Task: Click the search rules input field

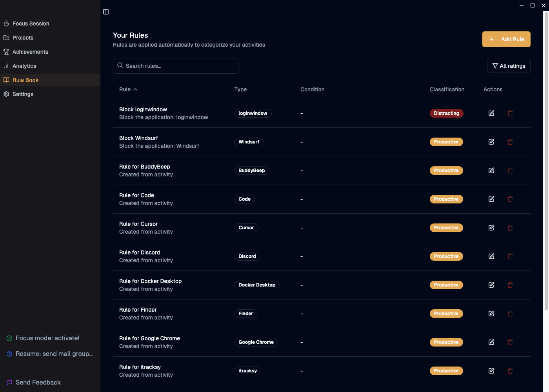Action: coord(175,66)
